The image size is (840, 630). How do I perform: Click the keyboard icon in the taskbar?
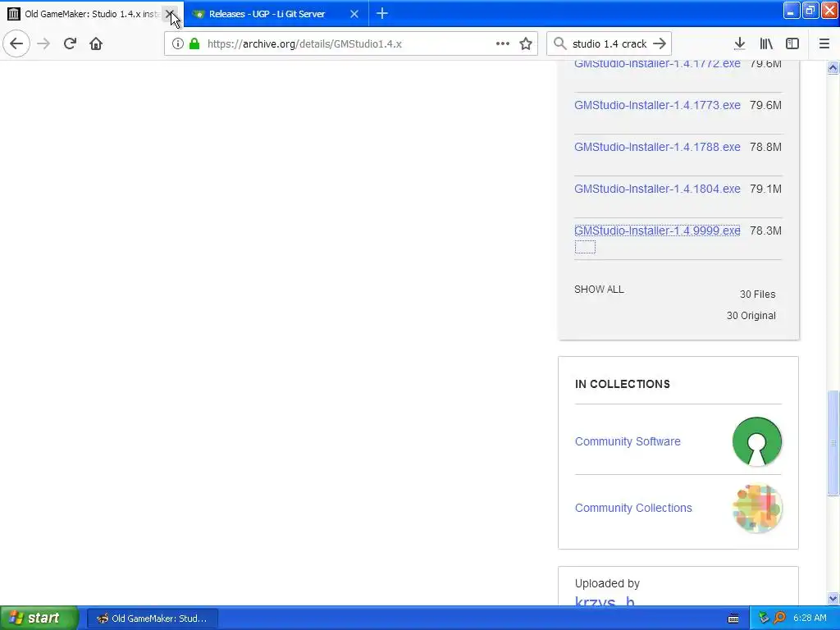tap(733, 619)
